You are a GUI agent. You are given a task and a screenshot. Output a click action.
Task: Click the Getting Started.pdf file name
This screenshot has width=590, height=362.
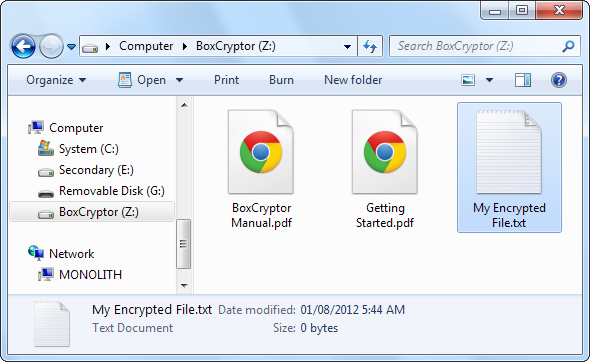click(x=385, y=216)
